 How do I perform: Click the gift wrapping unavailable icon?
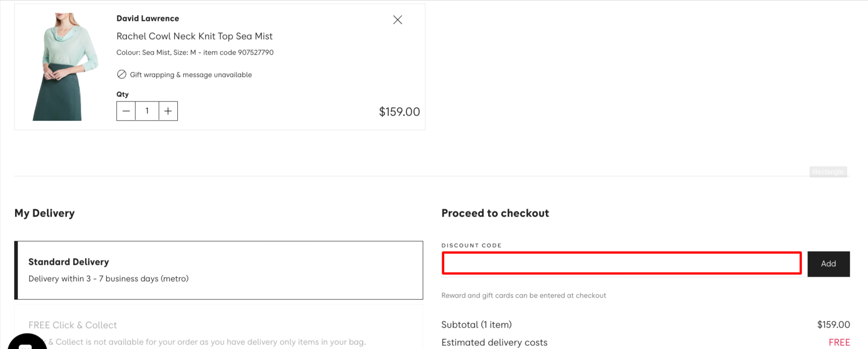point(121,75)
